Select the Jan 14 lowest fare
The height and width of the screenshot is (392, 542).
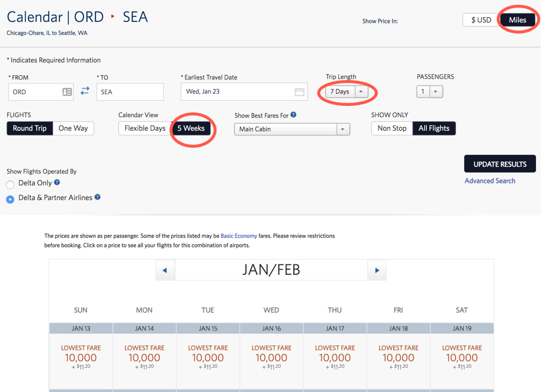click(145, 357)
